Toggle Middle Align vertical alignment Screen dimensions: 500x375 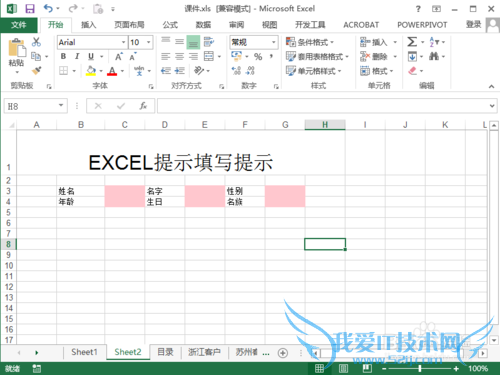(x=179, y=42)
